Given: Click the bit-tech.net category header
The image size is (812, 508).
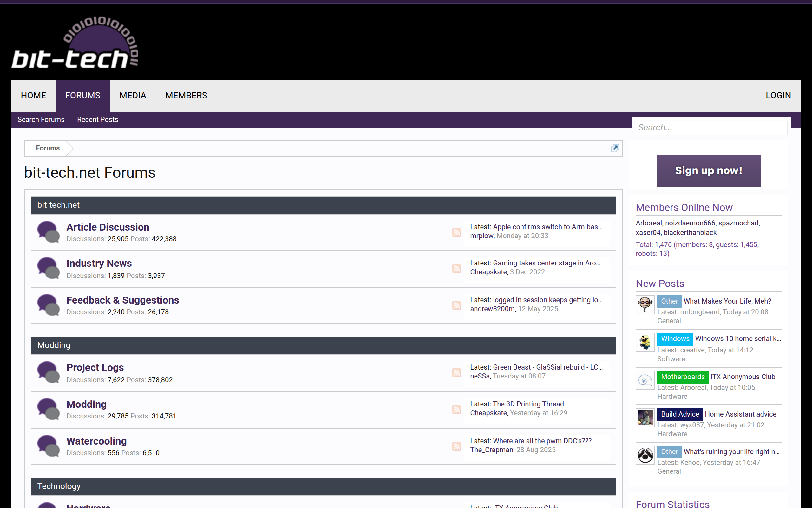Looking at the screenshot, I should pos(324,205).
